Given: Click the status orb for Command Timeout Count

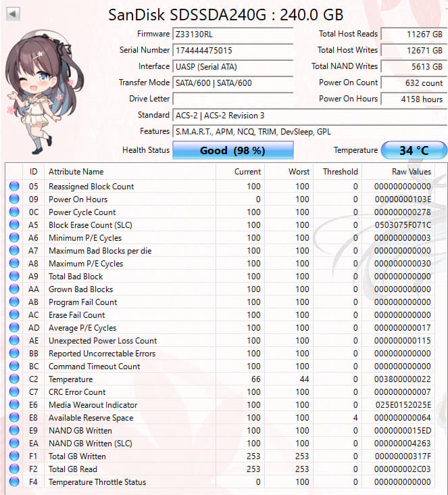Looking at the screenshot, I should click(x=14, y=367).
